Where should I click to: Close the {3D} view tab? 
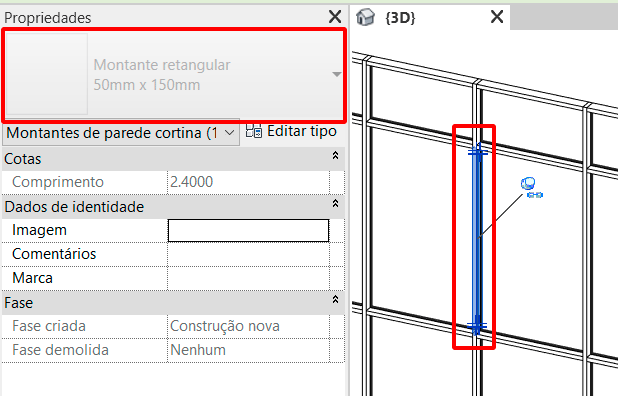497,17
